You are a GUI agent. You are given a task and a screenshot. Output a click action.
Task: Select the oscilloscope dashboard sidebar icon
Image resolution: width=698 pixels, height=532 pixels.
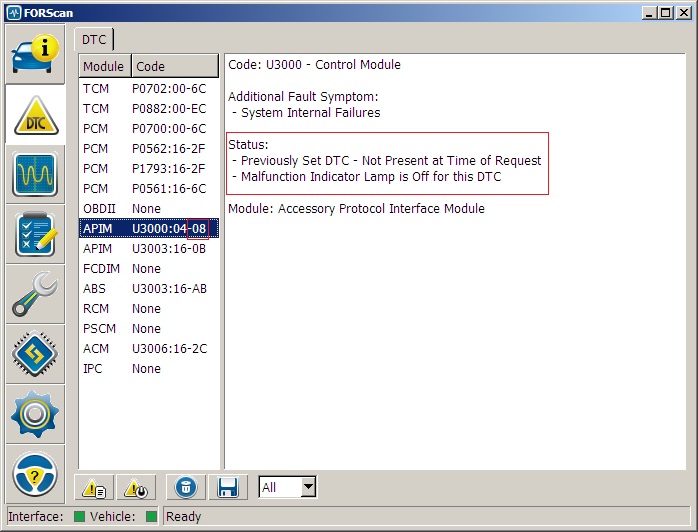point(36,175)
